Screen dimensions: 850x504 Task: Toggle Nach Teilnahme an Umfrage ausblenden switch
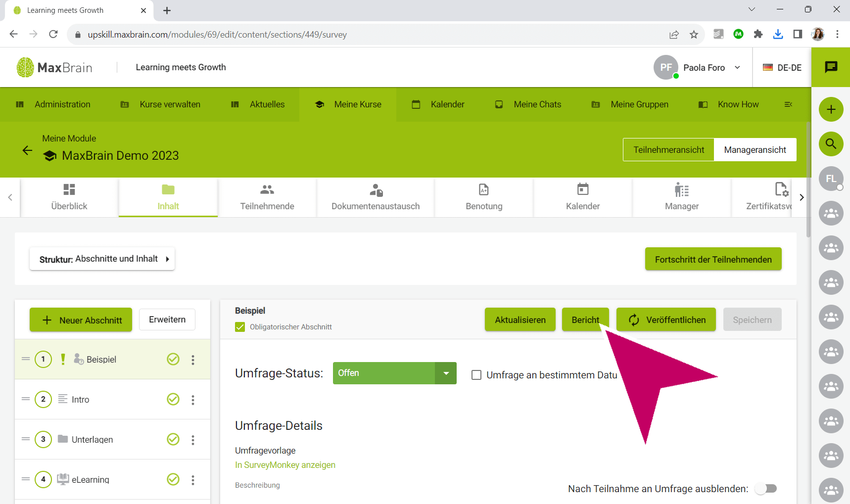tap(766, 489)
